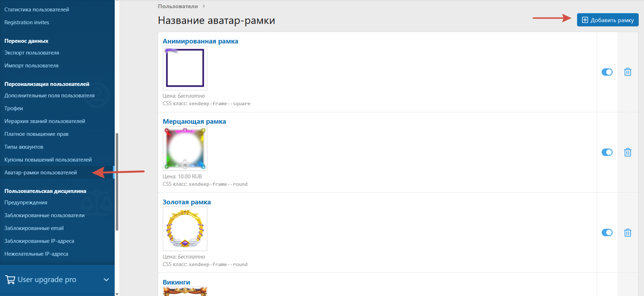
Task: Go to Заблокированные пользователи page
Action: (x=45, y=215)
